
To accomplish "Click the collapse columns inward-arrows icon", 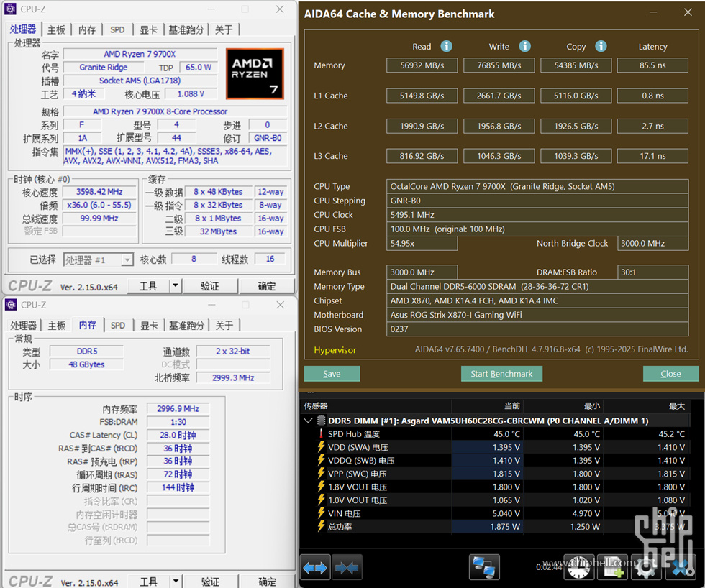I will pos(347,568).
